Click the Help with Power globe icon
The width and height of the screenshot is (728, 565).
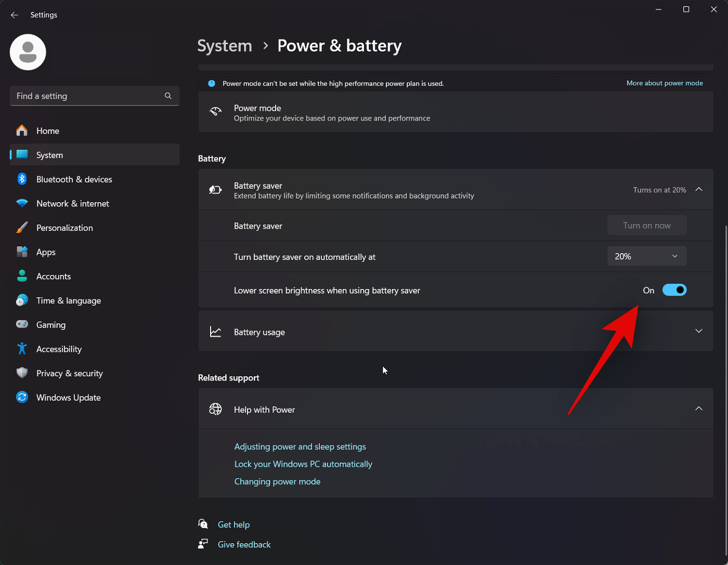215,410
